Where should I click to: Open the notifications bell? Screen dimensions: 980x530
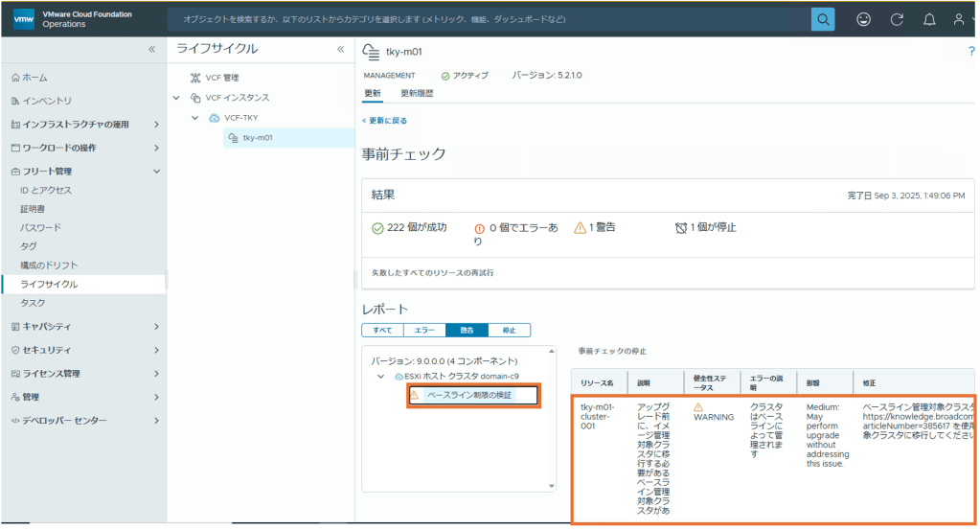click(x=929, y=19)
